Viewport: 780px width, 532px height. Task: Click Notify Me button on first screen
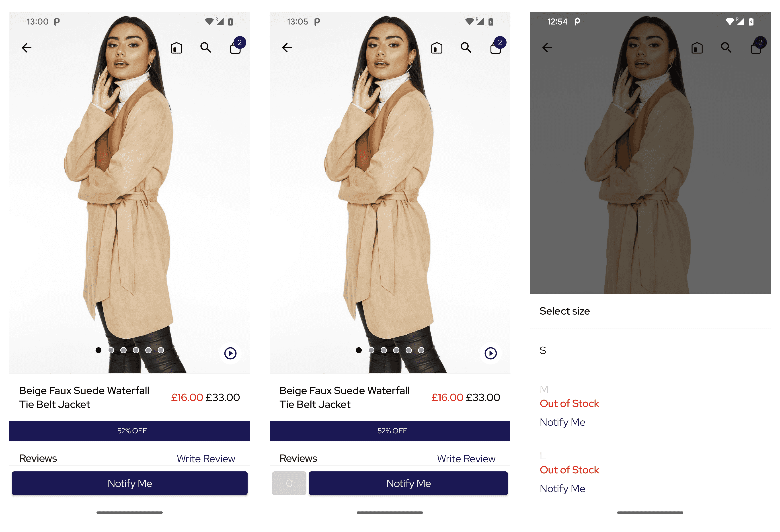pyautogui.click(x=129, y=483)
